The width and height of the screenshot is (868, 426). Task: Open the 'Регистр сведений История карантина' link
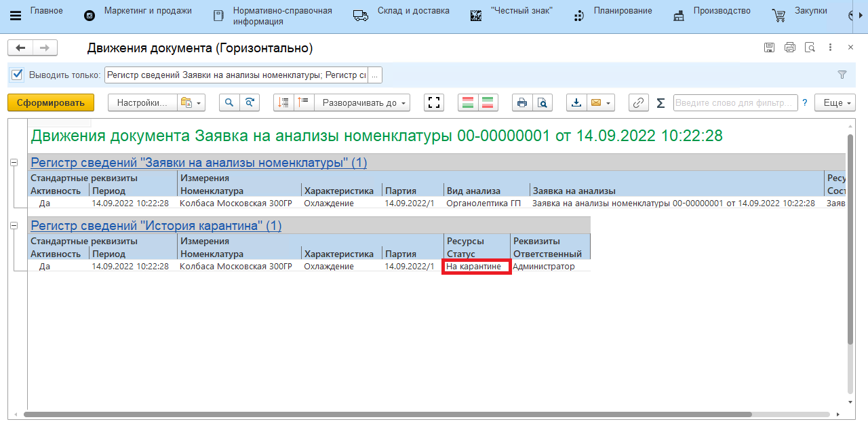point(156,226)
